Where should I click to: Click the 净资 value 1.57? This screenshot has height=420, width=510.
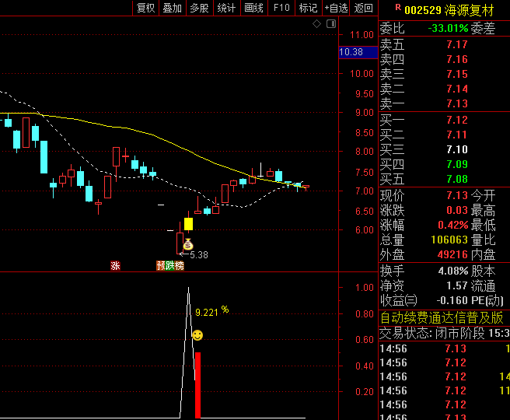(x=457, y=286)
